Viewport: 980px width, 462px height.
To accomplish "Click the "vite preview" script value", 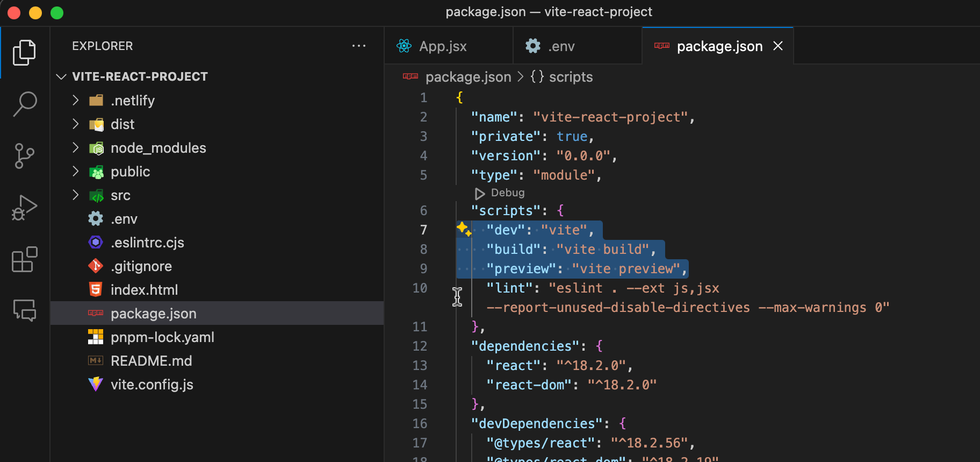I will 626,268.
